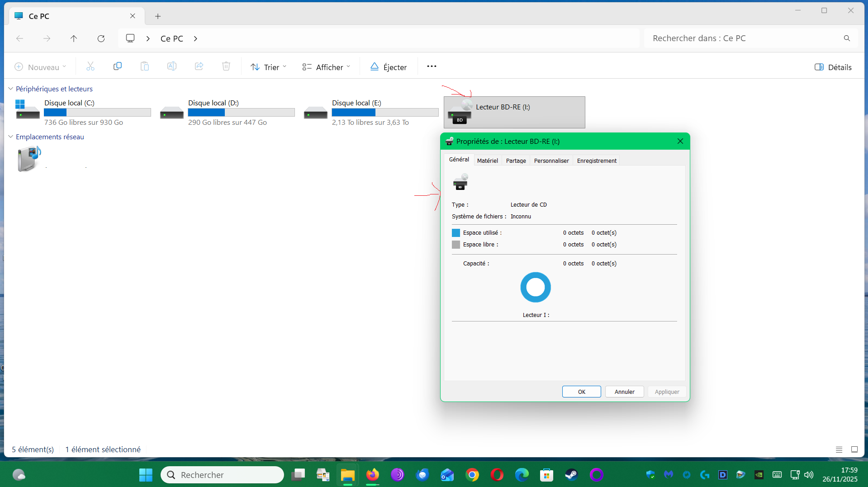Select the network media device icon
The width and height of the screenshot is (868, 487).
(x=29, y=159)
